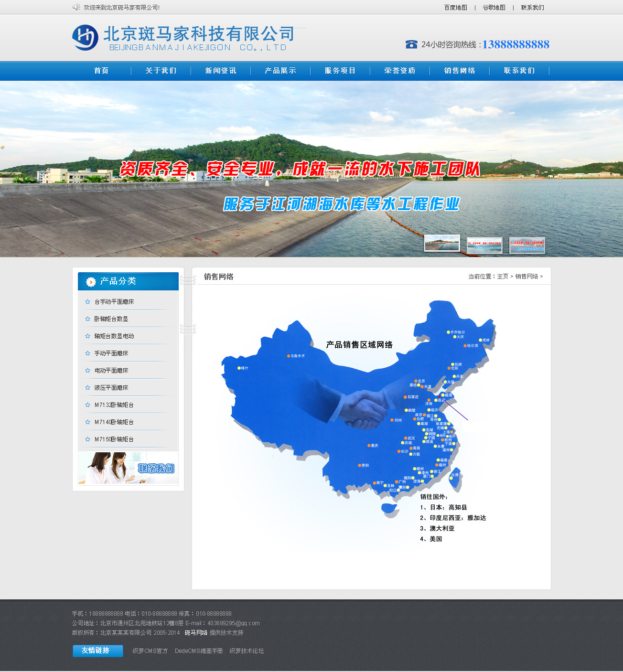Click the speaker icon beside welcome message
Viewport: 623px width, 672px height.
[76, 7]
